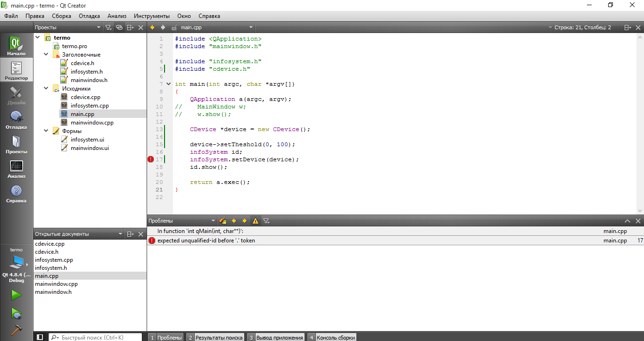Open the Проекты mode in sidebar

(x=17, y=143)
